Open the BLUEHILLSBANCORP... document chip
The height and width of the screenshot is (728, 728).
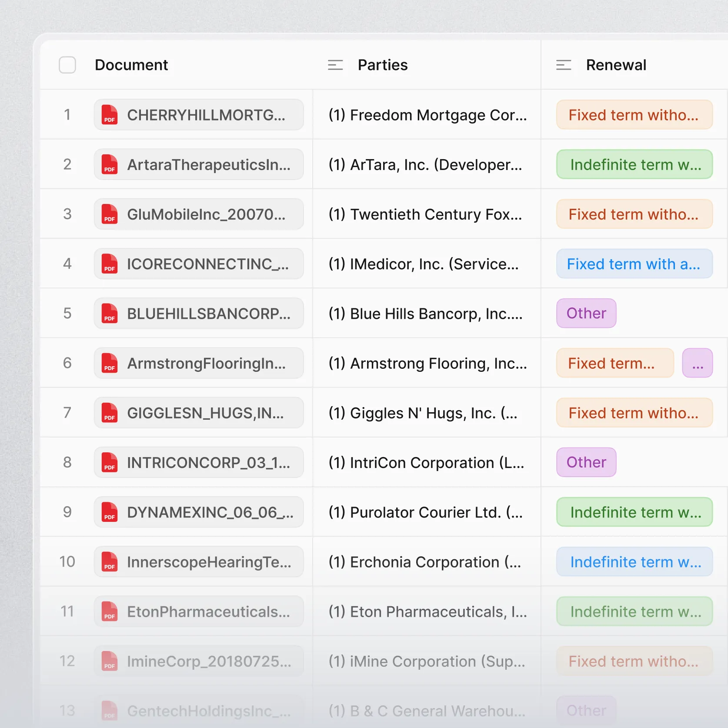[x=199, y=313]
